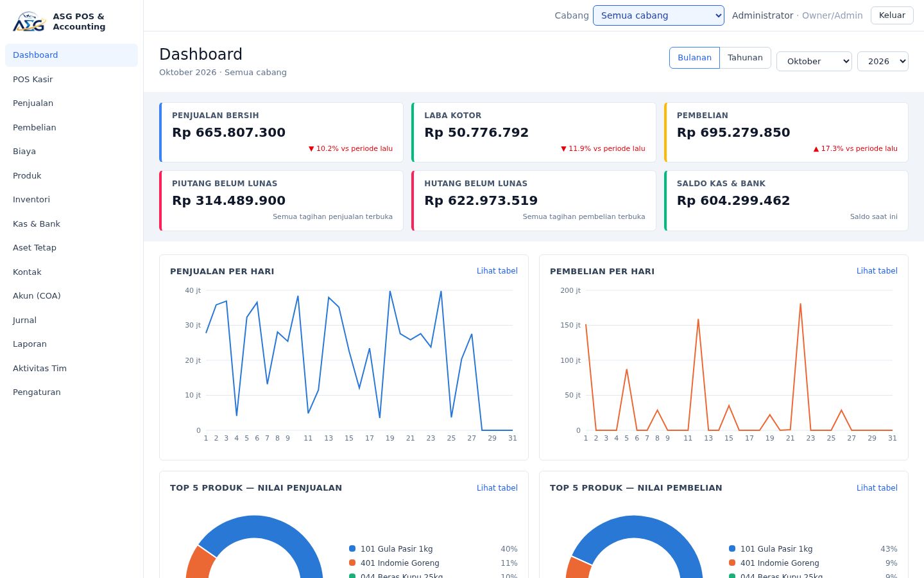
Task: Select Aset Tetap
Action: [71, 248]
